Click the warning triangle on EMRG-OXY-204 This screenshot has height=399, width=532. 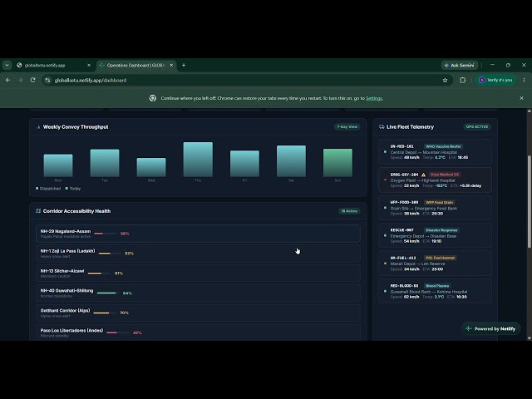[423, 175]
